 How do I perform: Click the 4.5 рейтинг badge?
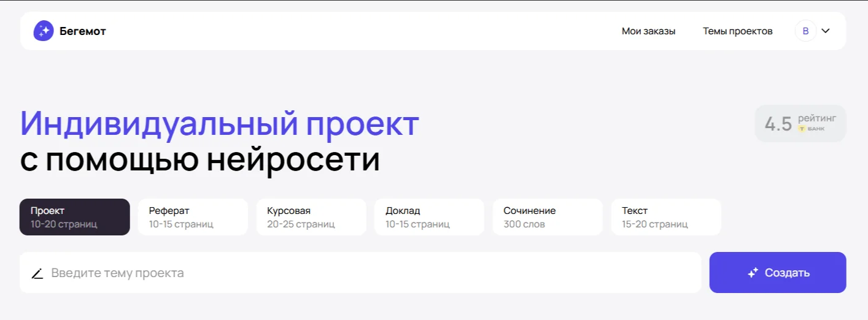[800, 124]
